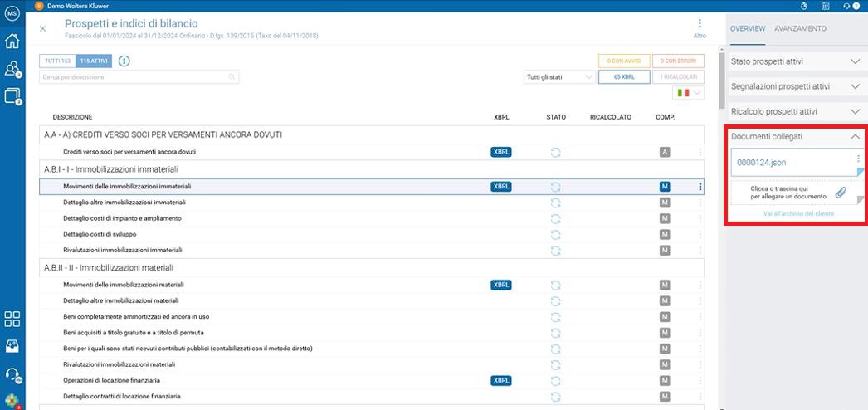The image size is (868, 410).
Task: Click the A compilation badge for Crediti verso soci
Action: coord(665,152)
